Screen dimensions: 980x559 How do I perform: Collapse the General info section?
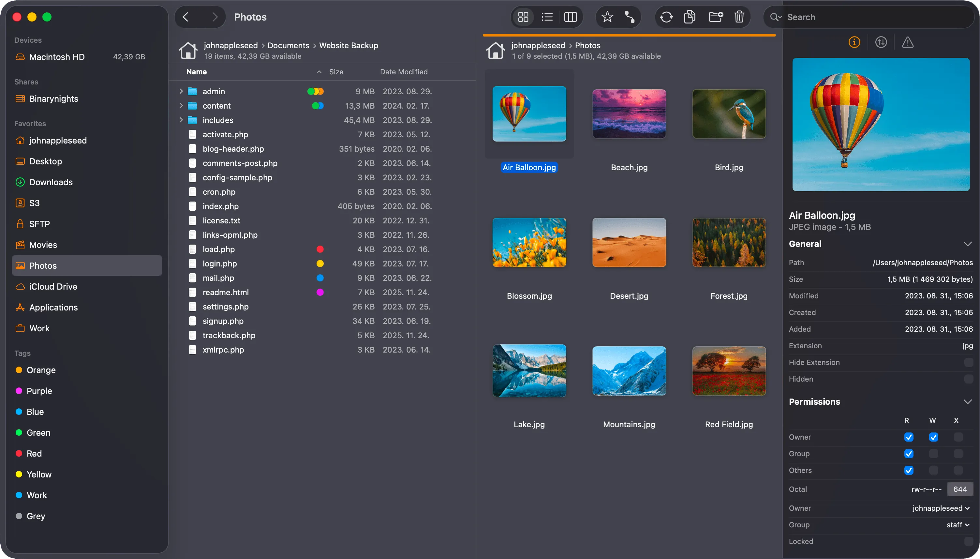coord(968,243)
